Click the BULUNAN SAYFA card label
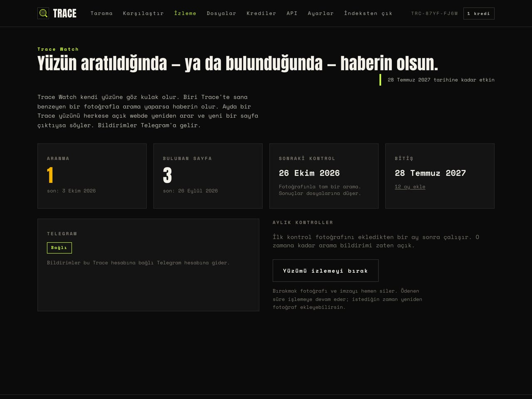 187,158
